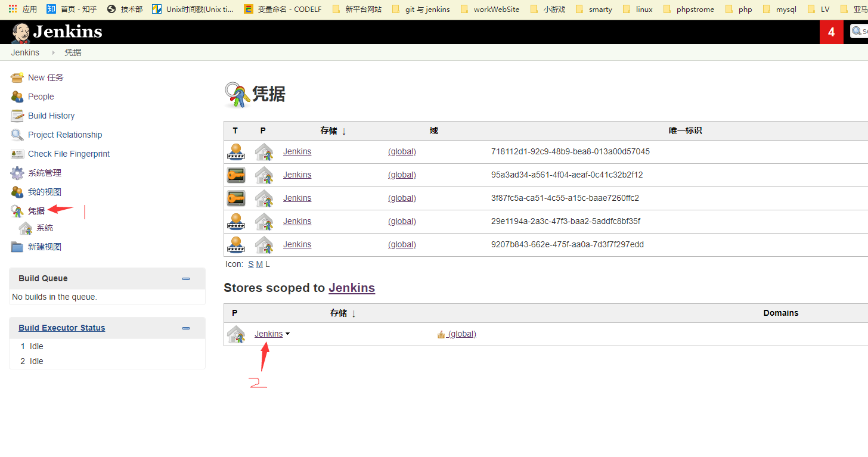Open Jenkins link in Stores scoped heading
Image resolution: width=868 pixels, height=457 pixels.
coord(352,288)
